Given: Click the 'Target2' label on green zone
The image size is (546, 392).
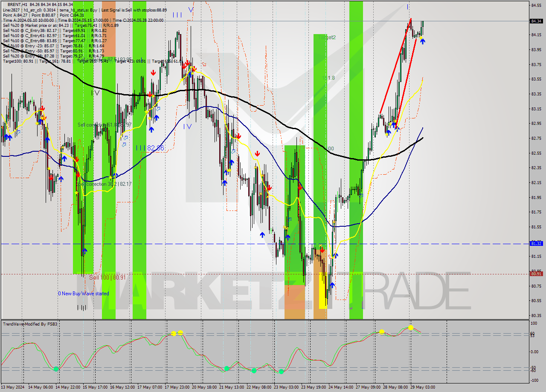Looking at the screenshot, I should tap(327, 37).
